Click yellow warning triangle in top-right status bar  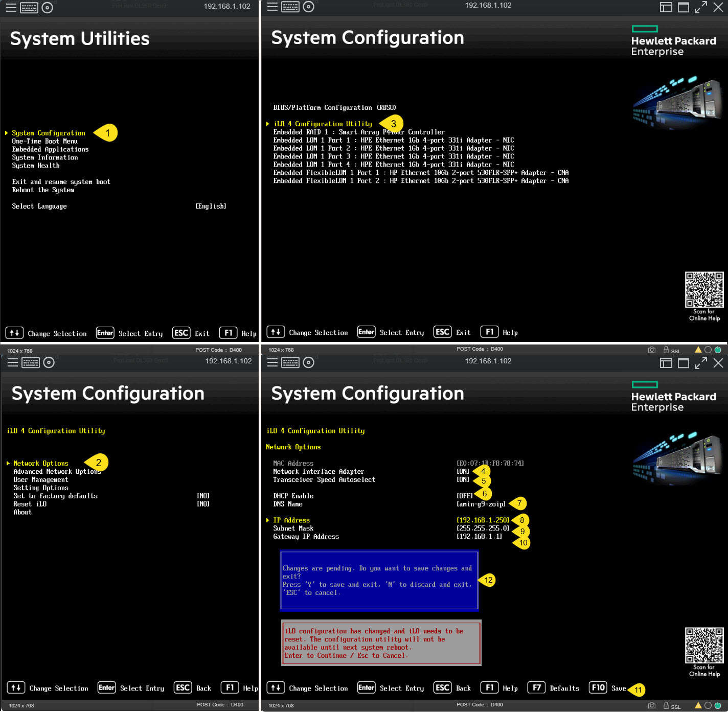click(698, 350)
